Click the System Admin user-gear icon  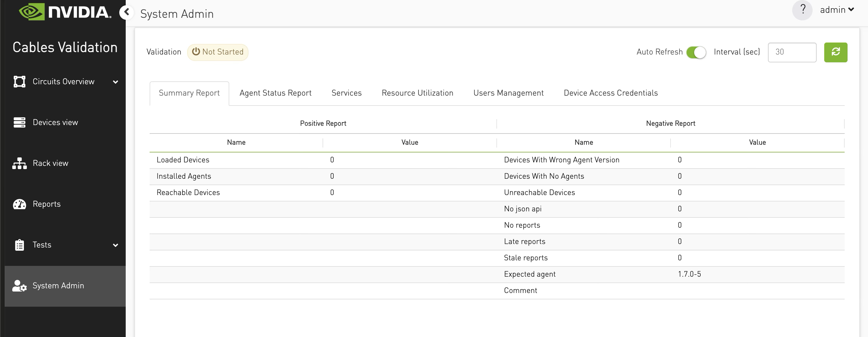tap(19, 286)
